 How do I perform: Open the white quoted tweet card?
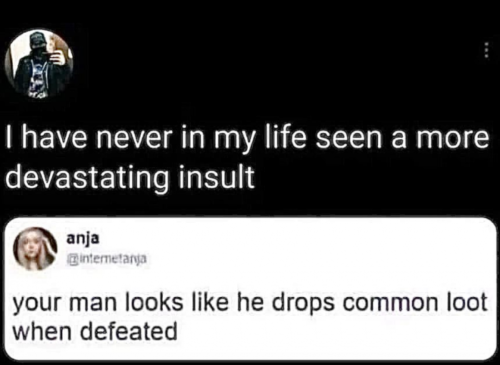coord(250,289)
